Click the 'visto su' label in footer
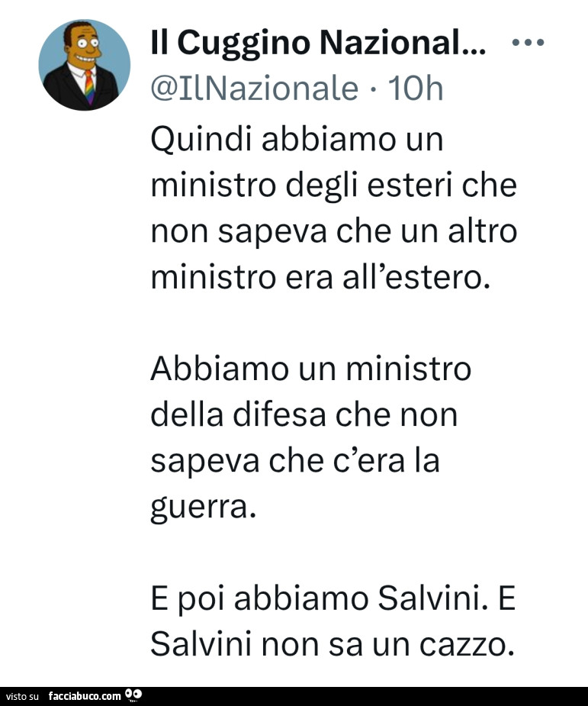The height and width of the screenshot is (706, 588). tap(22, 696)
